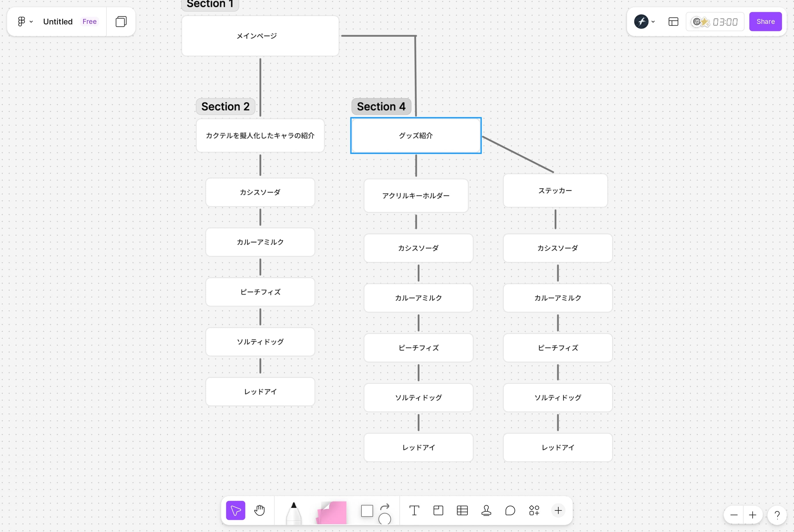Zoom out with the minus button
This screenshot has width=794, height=532.
coord(734,515)
